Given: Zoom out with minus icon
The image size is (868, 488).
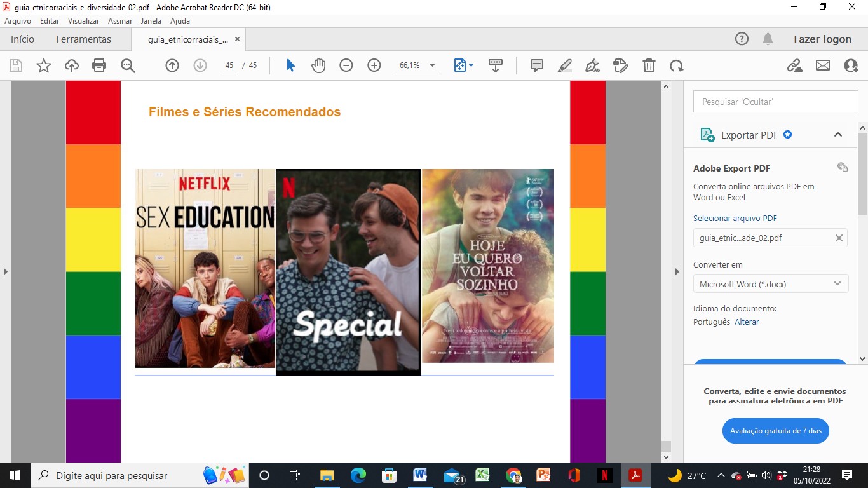Looking at the screenshot, I should pyautogui.click(x=346, y=65).
